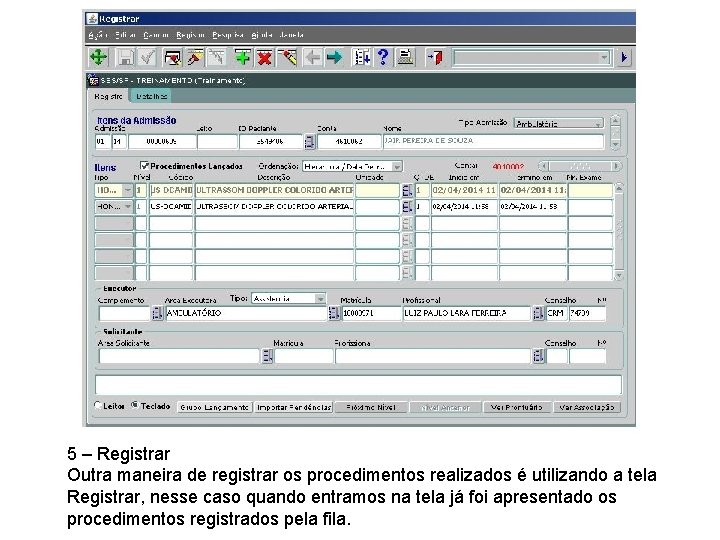Open lookup icon after Área Solicitante field

pyautogui.click(x=267, y=356)
